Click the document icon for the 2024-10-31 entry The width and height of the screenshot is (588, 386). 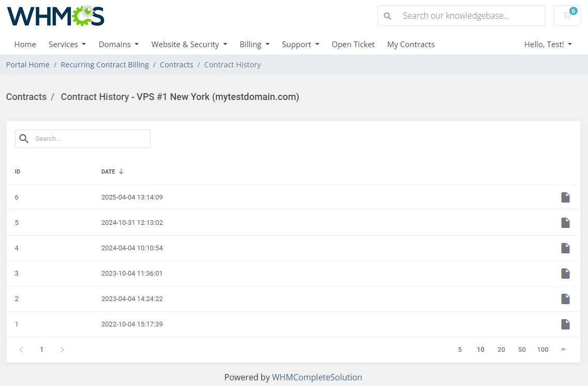tap(565, 223)
